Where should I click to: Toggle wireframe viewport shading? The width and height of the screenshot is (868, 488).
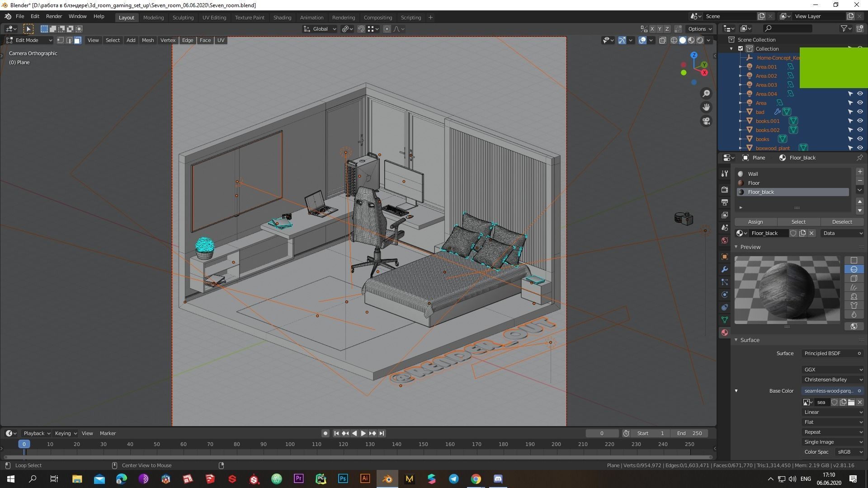click(674, 40)
